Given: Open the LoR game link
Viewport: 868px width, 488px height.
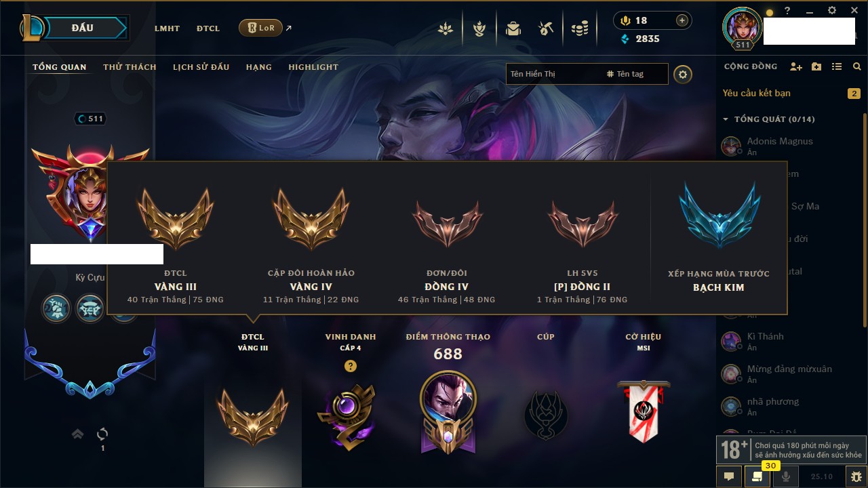Looking at the screenshot, I should pyautogui.click(x=261, y=28).
